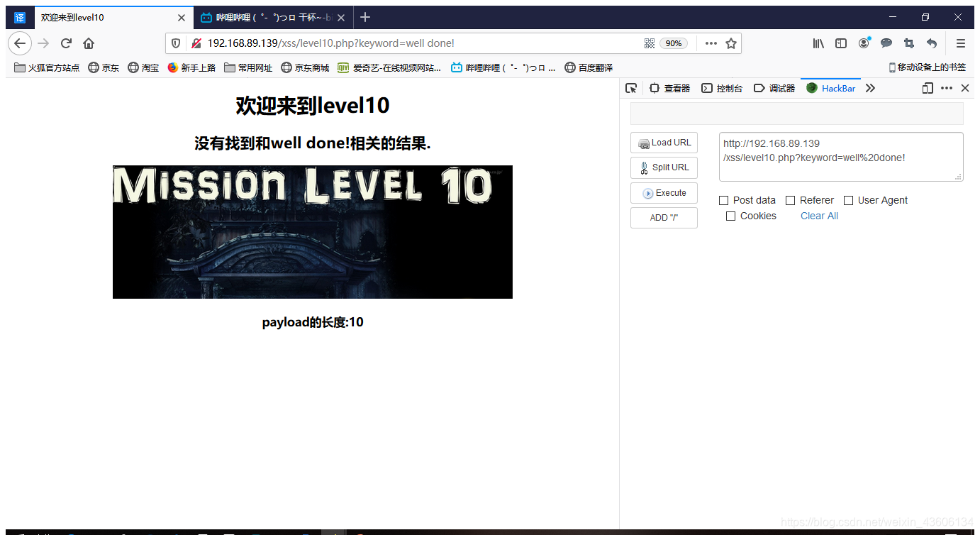Select the element picker icon in devtools
Screen dimensions: 980x535
(x=631, y=88)
